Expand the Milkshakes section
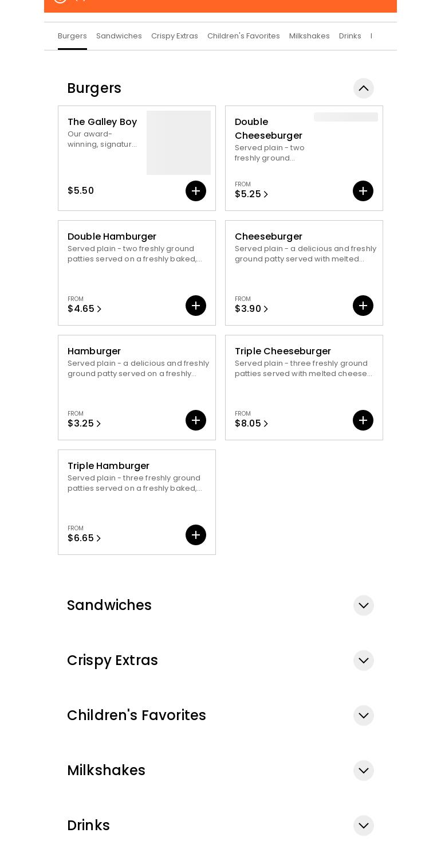441x868 pixels. point(364,771)
